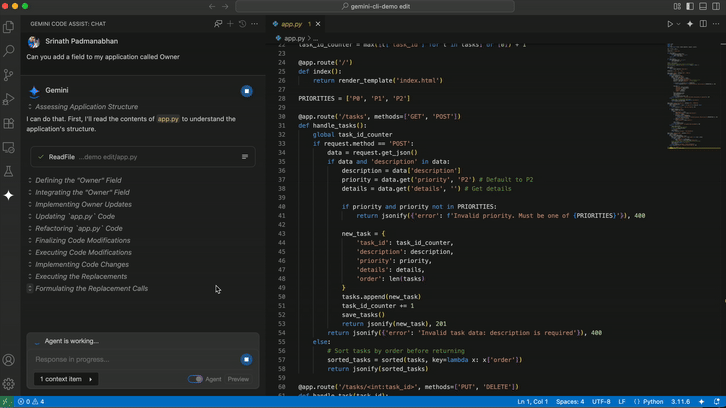The image size is (726, 408).
Task: Open the Testing flask view
Action: (9, 172)
